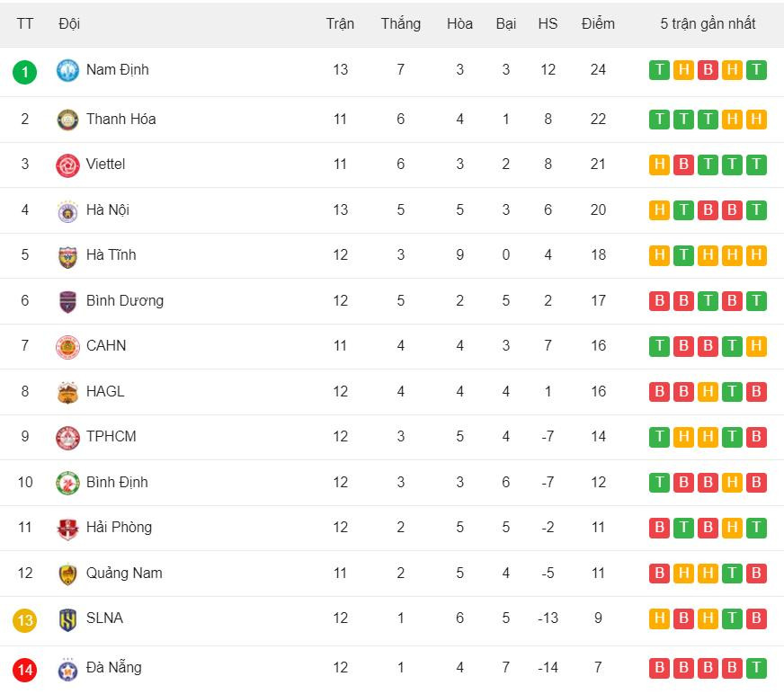Click the TPHCM team name
The width and height of the screenshot is (784, 694).
coord(111,436)
